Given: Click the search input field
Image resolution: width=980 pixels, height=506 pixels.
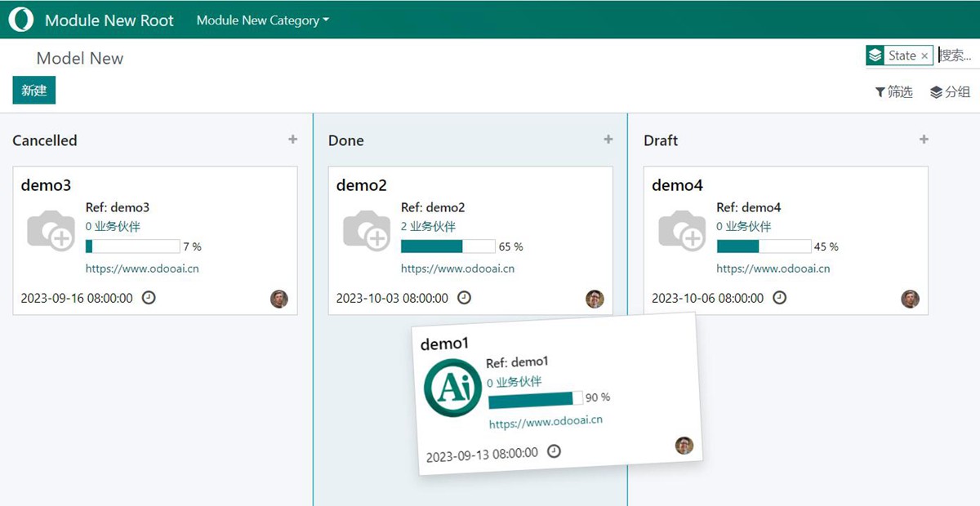Looking at the screenshot, I should 957,55.
